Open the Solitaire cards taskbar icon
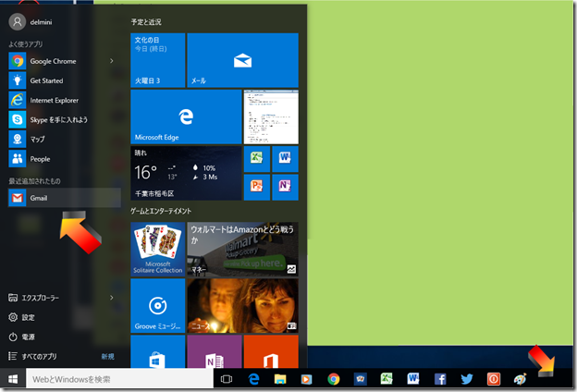Image resolution: width=577 pixels, height=392 pixels. 360,379
